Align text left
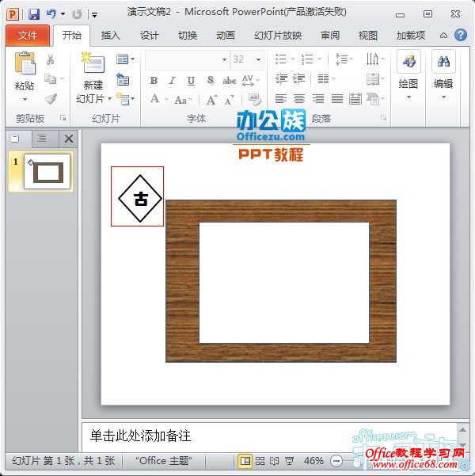475x476 pixels. click(x=281, y=99)
